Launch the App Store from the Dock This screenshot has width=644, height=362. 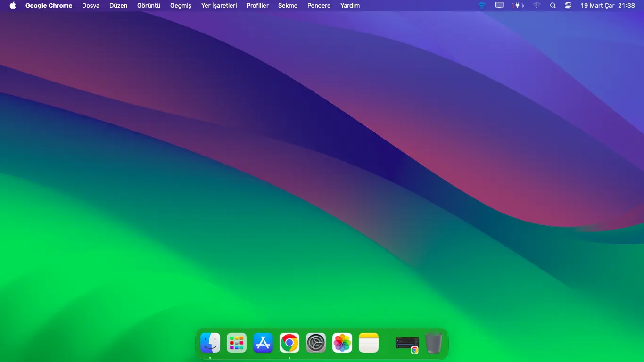(x=263, y=343)
